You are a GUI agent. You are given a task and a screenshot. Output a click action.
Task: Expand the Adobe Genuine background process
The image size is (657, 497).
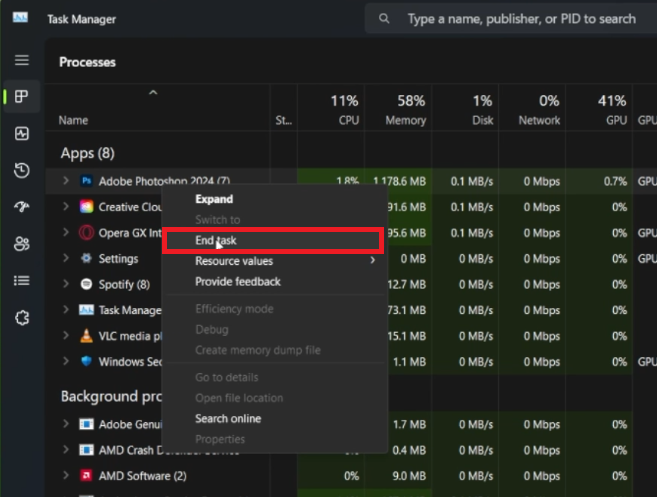click(66, 424)
